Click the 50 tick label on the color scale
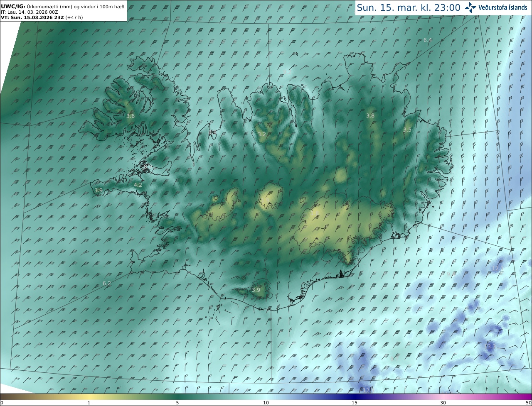Screen dimensions: 532x406 tap(528, 403)
